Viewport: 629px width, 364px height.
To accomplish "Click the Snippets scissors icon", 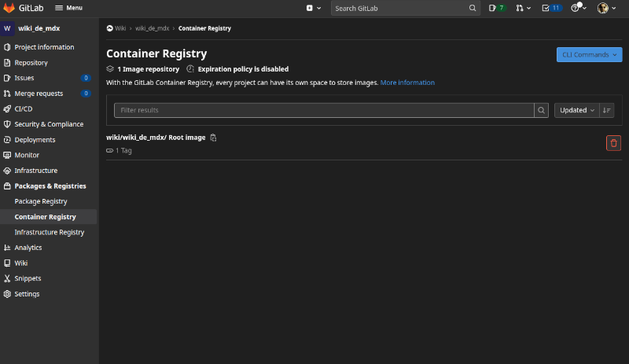I will tap(7, 278).
